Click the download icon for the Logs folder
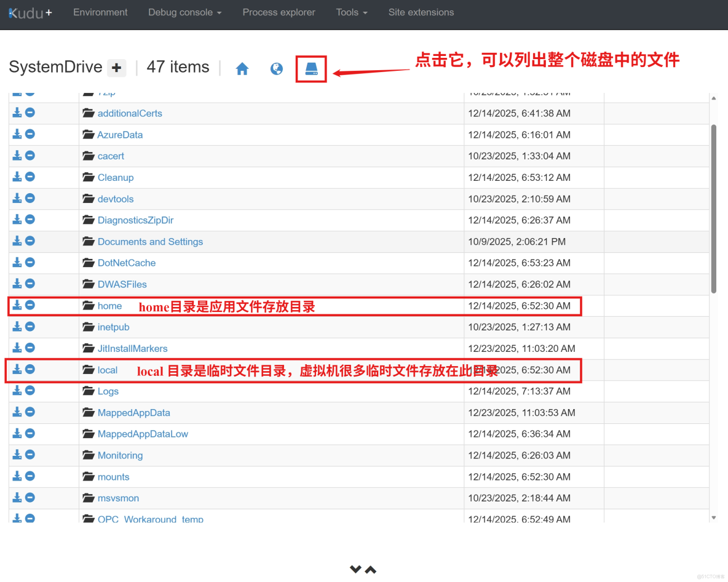This screenshot has width=728, height=582. tap(17, 390)
